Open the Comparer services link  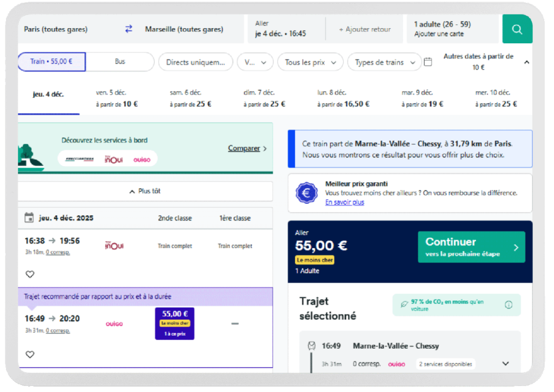tap(245, 148)
